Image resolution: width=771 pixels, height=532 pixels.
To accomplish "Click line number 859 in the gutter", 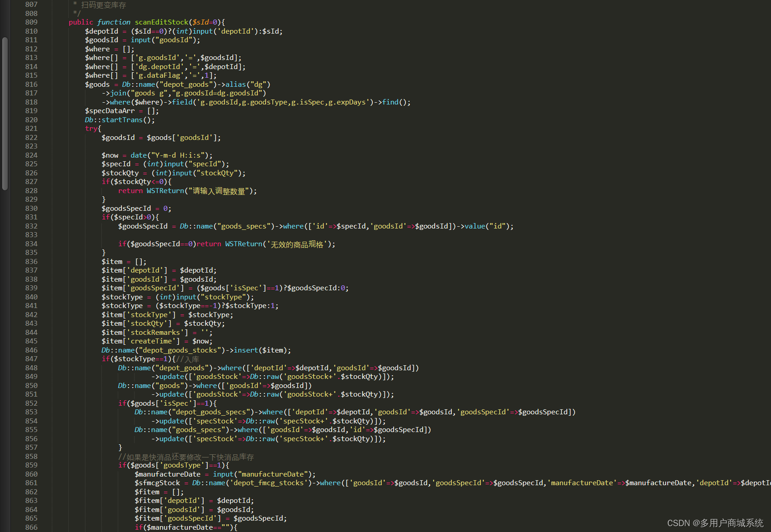I will [x=31, y=465].
